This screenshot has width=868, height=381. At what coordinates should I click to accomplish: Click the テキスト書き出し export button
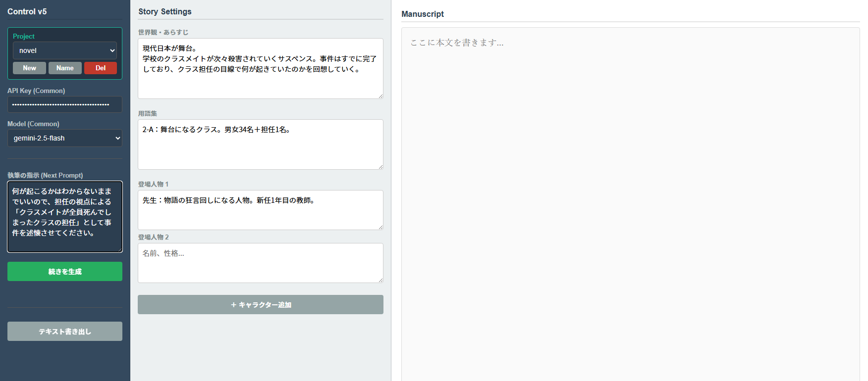pyautogui.click(x=64, y=332)
